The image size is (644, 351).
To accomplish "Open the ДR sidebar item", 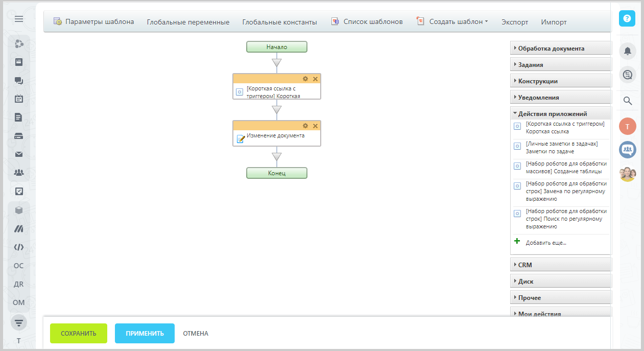I will pos(19,284).
